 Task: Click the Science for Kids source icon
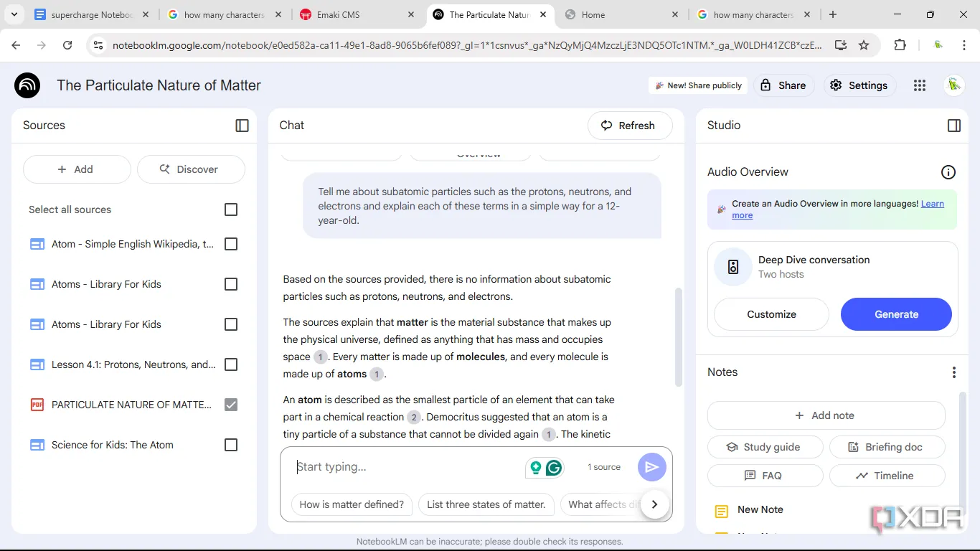pos(37,445)
